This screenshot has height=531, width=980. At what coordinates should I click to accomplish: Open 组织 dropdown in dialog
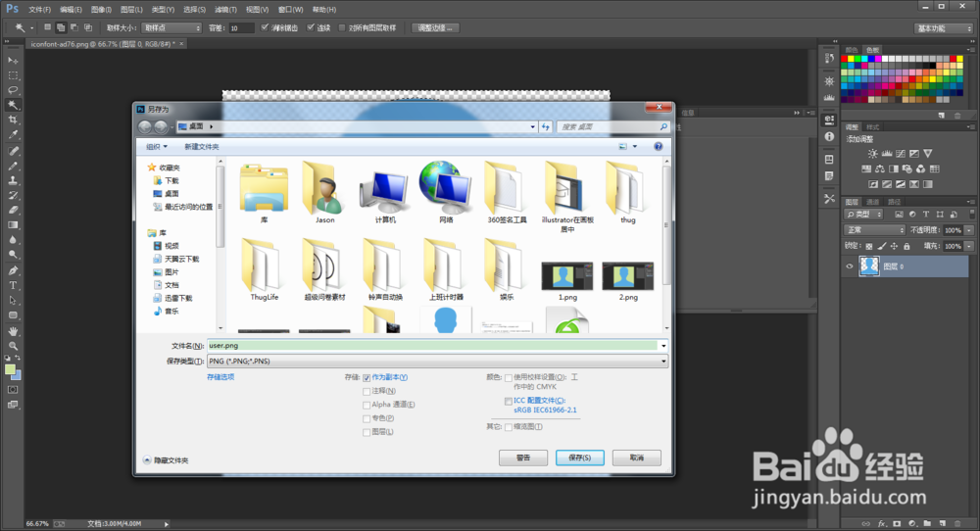coord(156,147)
